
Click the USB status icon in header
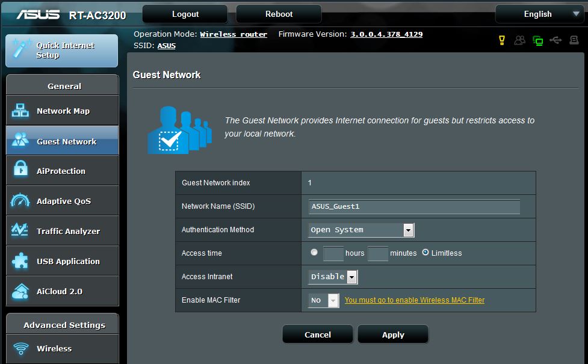tap(556, 40)
